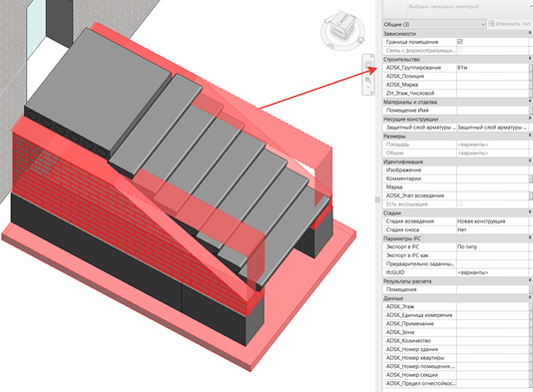Open the Общие (3) filter dropdown
This screenshot has height=392, width=533.
pyautogui.click(x=434, y=24)
